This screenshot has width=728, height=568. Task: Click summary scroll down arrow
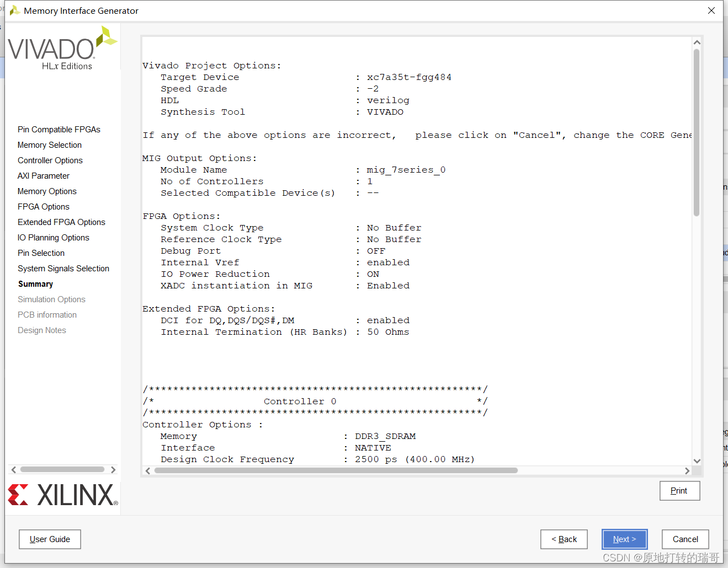(x=697, y=461)
